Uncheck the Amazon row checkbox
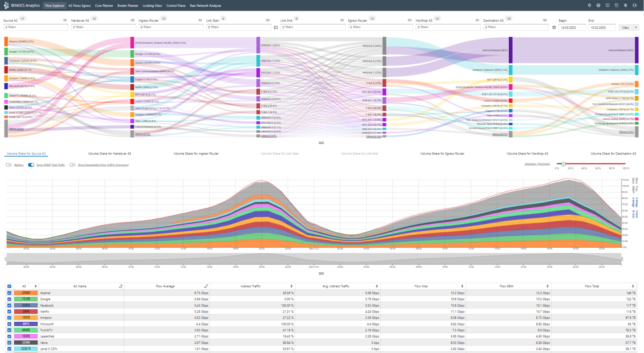 (9, 318)
